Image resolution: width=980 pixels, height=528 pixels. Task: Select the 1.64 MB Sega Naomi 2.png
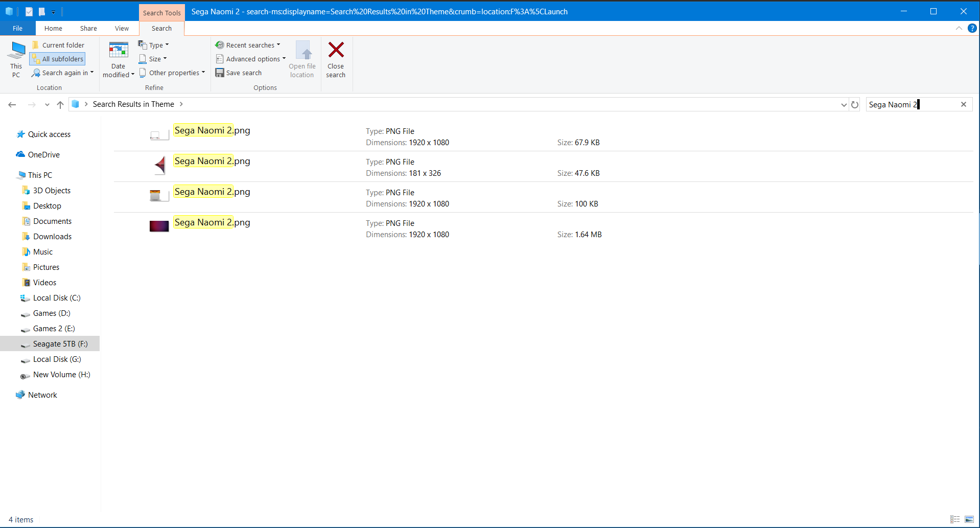(543, 228)
